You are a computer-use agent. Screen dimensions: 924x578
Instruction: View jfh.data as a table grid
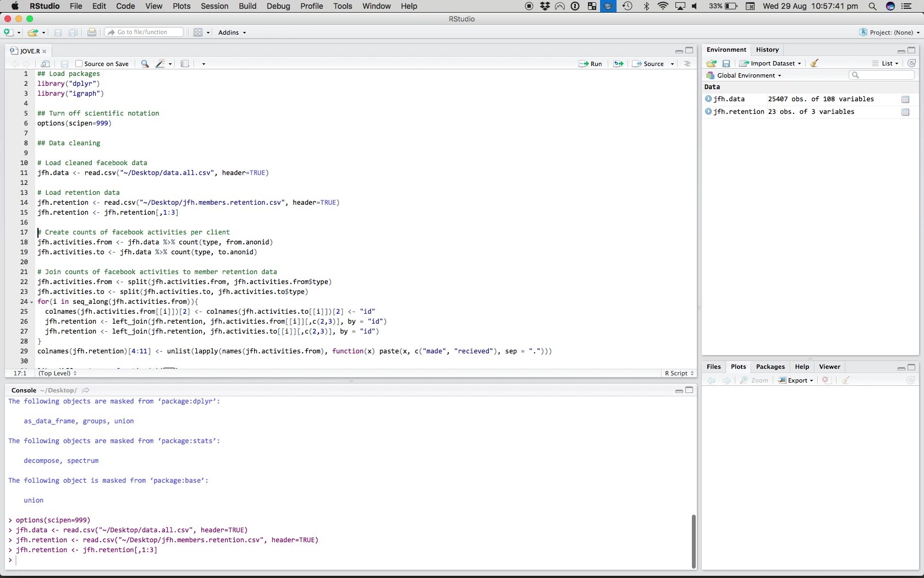tap(905, 100)
